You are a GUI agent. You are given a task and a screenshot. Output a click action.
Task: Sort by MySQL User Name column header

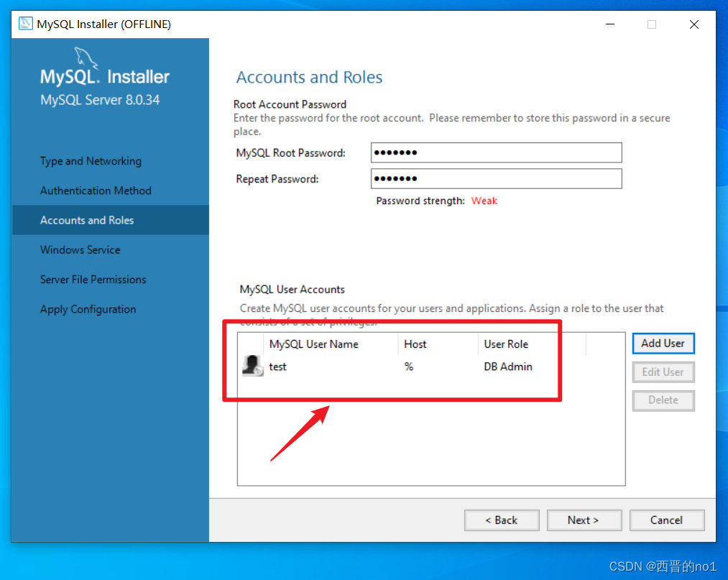331,344
